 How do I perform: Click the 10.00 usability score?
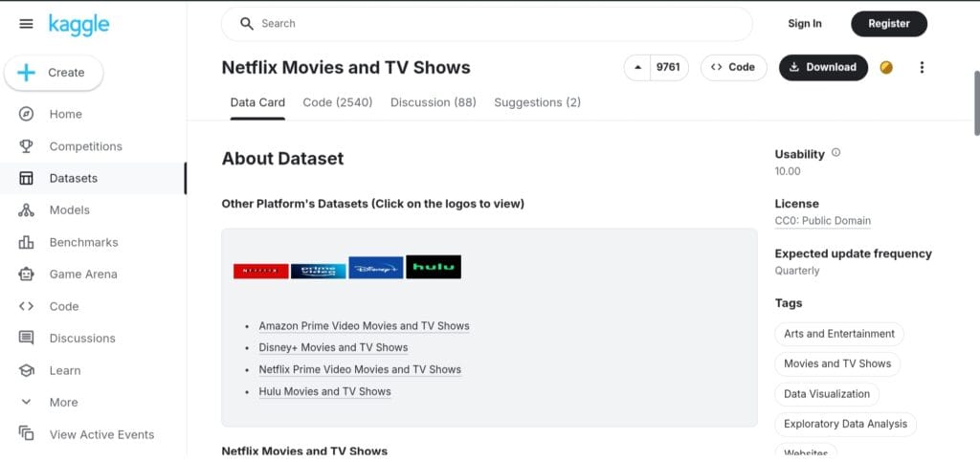click(788, 171)
